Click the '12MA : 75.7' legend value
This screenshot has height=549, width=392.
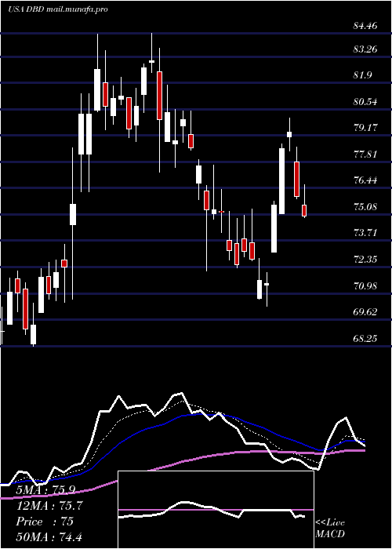coord(49,506)
